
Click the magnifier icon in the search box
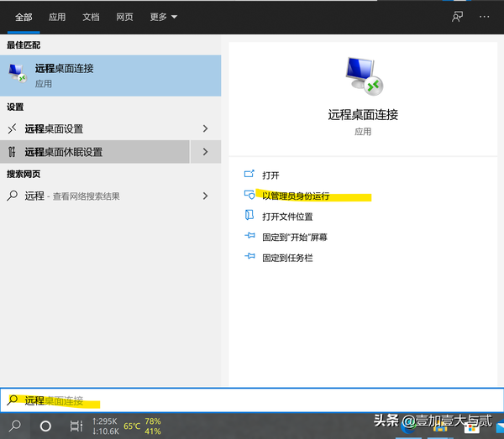tap(13, 400)
